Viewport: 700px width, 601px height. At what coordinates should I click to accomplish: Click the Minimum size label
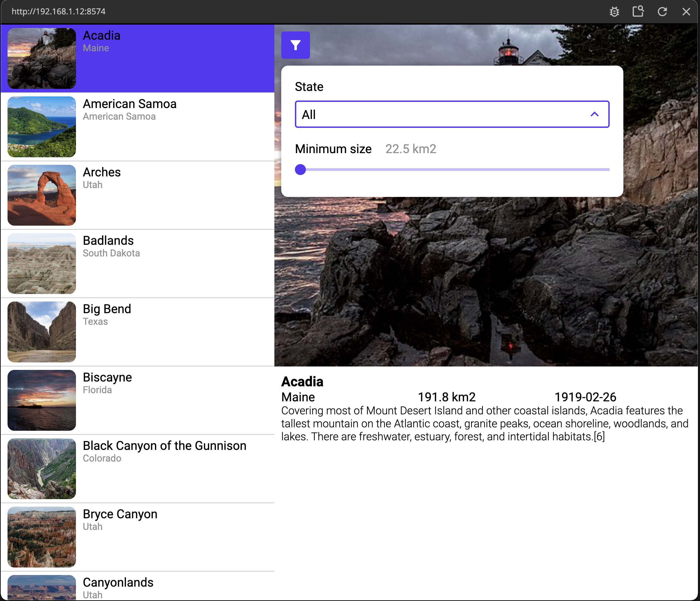point(333,149)
